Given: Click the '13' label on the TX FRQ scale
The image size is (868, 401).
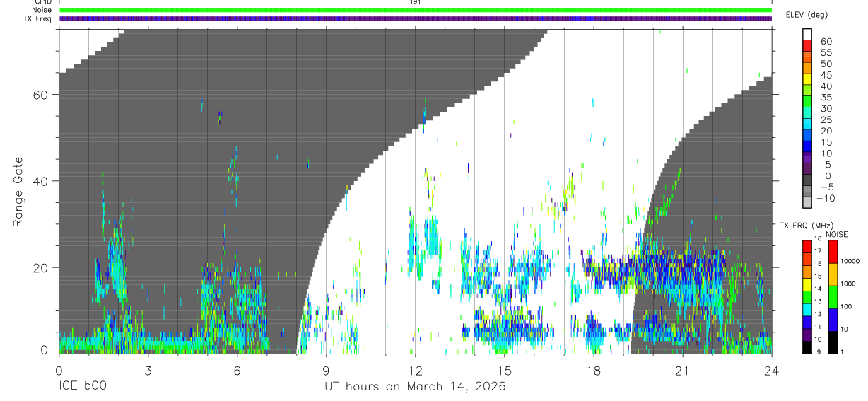Looking at the screenshot, I should pyautogui.click(x=818, y=301).
